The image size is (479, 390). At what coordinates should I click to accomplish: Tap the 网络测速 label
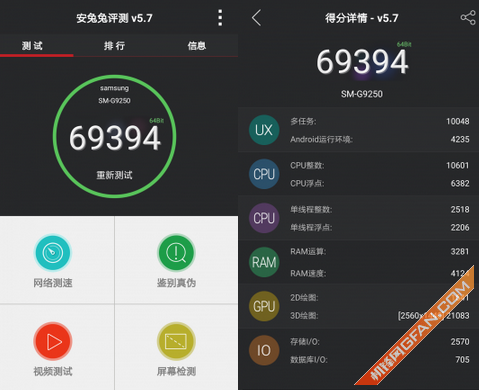click(53, 283)
